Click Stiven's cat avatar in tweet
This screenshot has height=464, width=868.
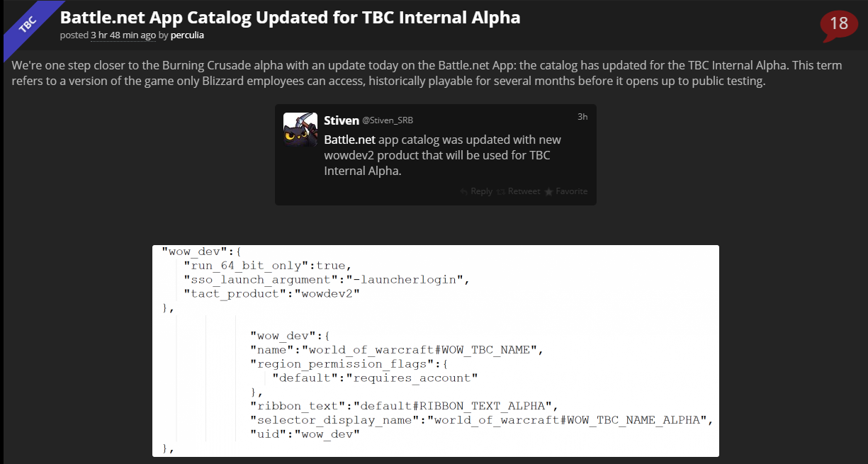point(300,129)
